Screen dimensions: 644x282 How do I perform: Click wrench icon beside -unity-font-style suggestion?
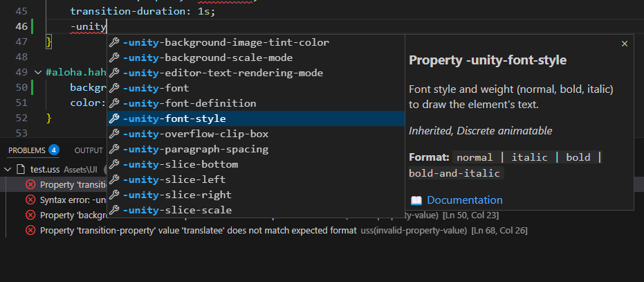coord(115,118)
